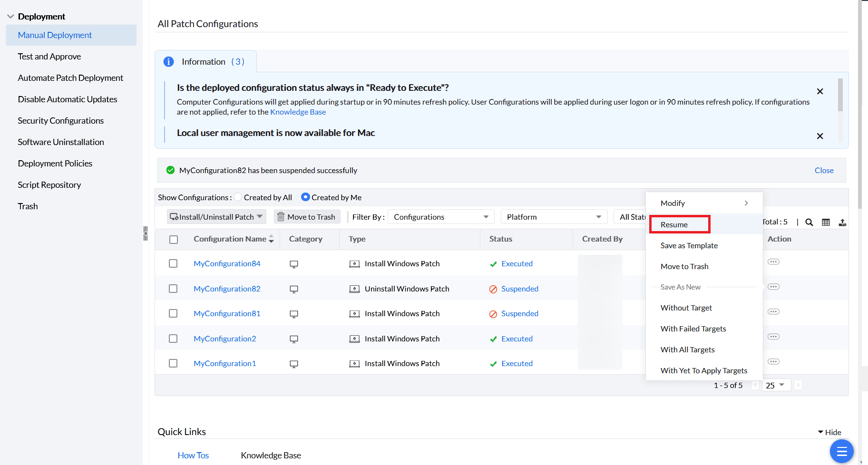Image resolution: width=868 pixels, height=465 pixels.
Task: Select Save as Template menu entry
Action: (x=689, y=245)
